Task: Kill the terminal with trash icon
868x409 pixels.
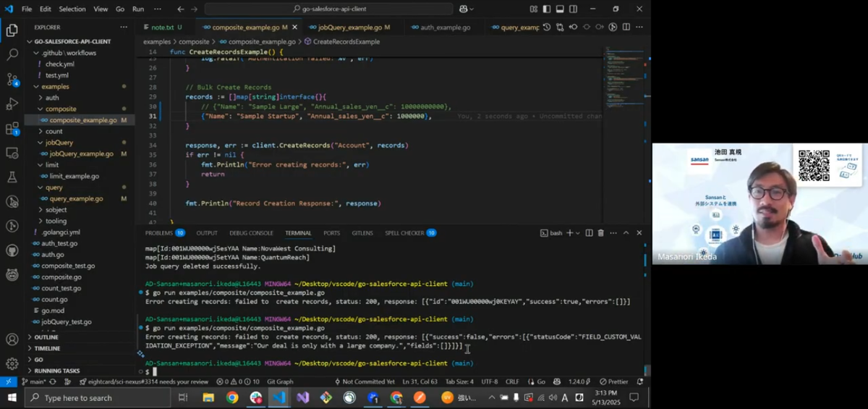Action: 601,233
